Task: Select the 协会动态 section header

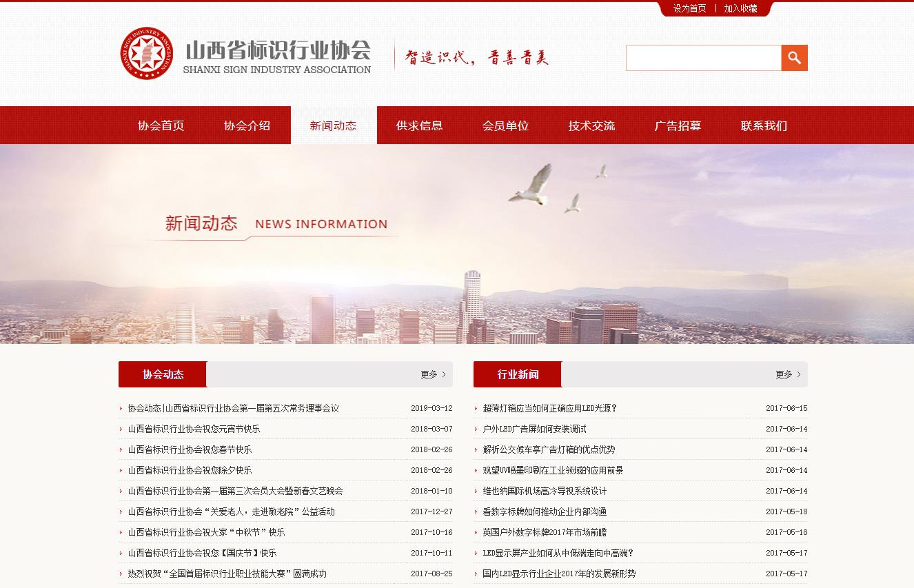Action: (163, 374)
